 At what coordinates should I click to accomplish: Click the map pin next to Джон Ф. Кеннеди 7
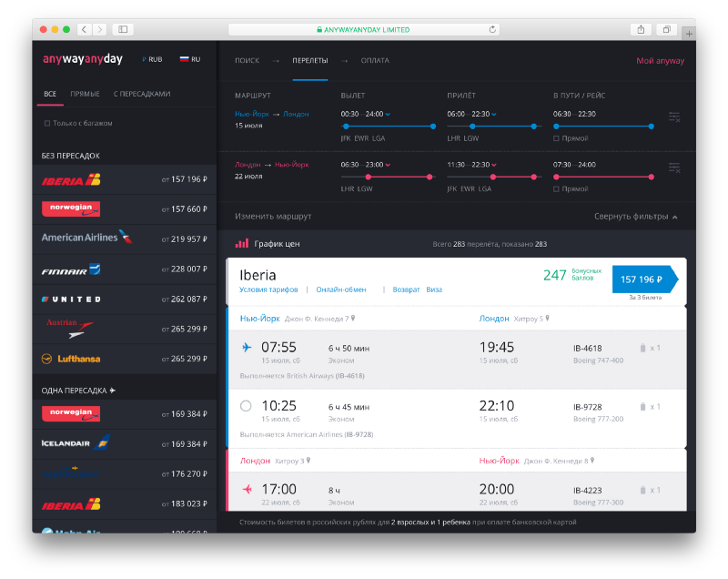[353, 318]
